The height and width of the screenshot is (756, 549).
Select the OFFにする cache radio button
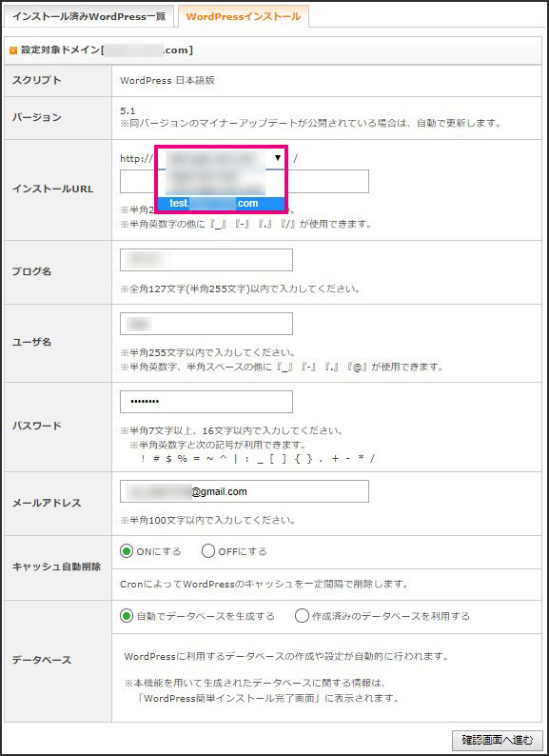208,551
